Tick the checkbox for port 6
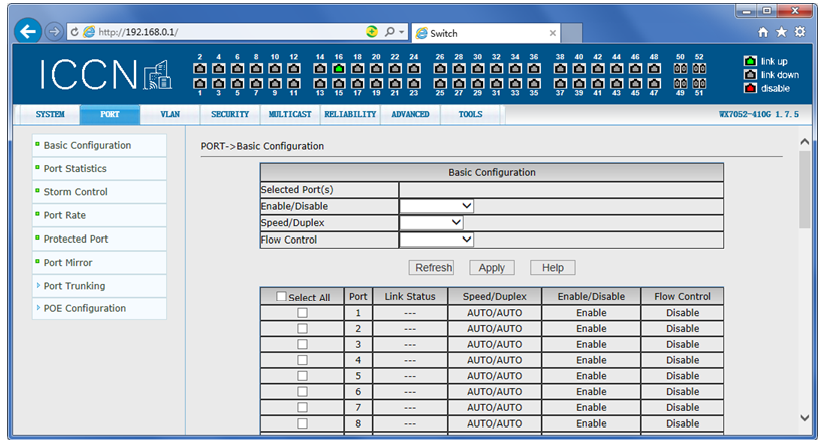Image resolution: width=825 pixels, height=444 pixels. (x=303, y=392)
